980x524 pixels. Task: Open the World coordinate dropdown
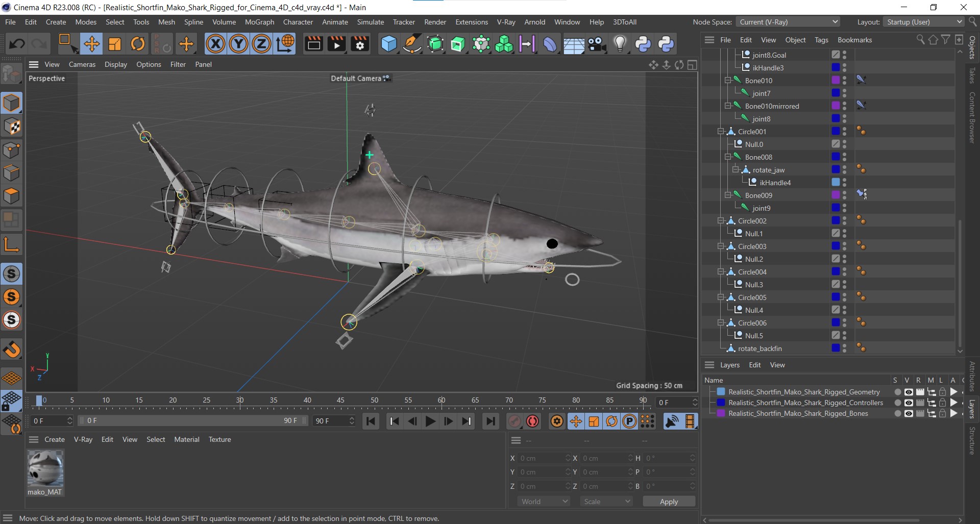click(x=544, y=502)
